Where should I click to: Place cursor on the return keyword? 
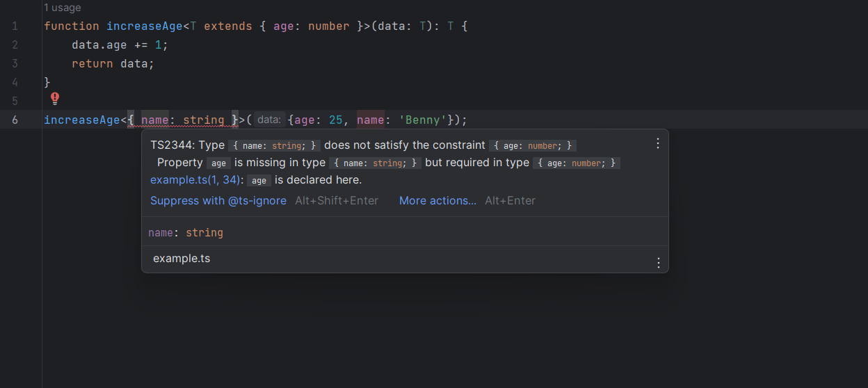[92, 63]
